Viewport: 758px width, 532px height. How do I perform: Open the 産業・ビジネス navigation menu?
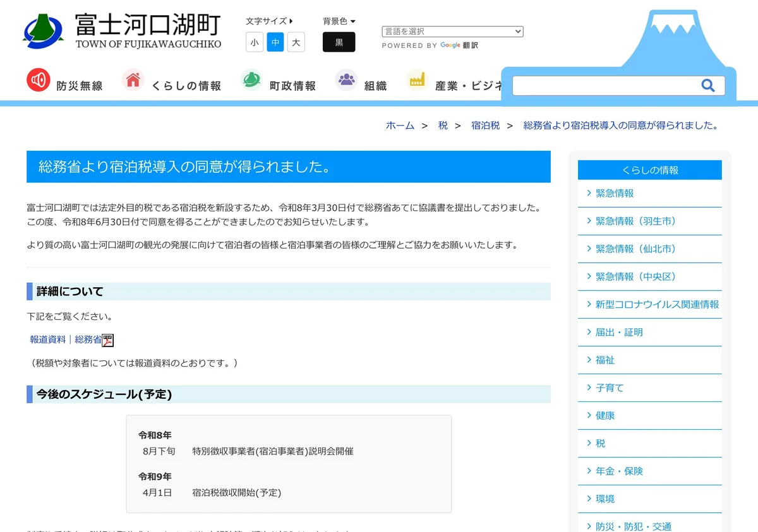pyautogui.click(x=469, y=86)
